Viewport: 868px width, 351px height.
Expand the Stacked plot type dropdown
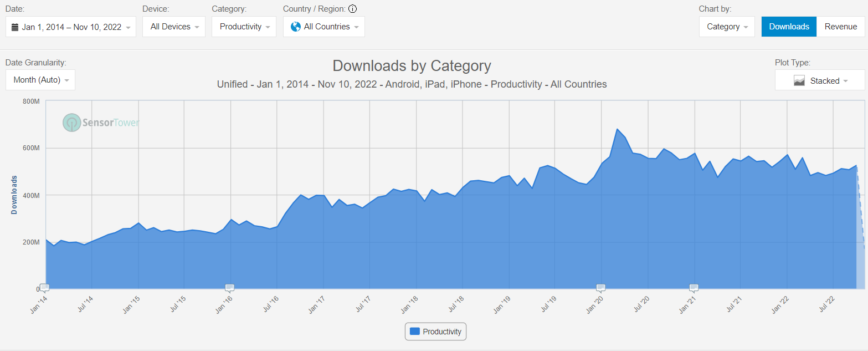pos(820,80)
